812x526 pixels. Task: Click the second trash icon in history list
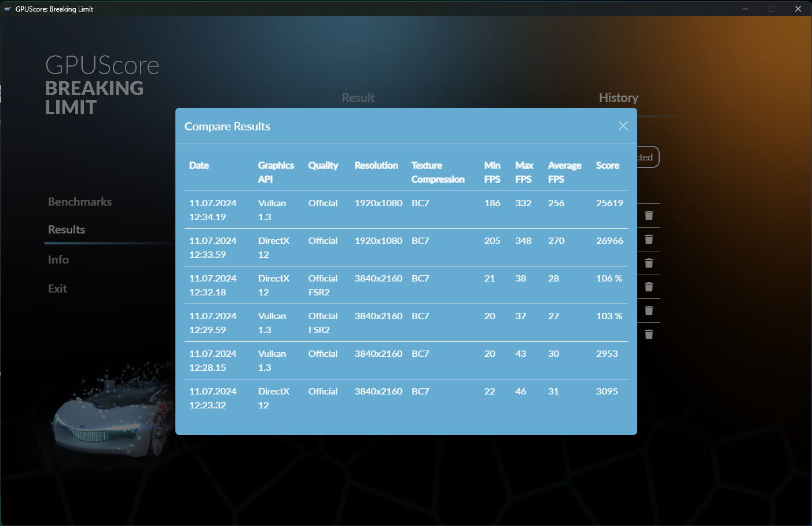coord(649,239)
